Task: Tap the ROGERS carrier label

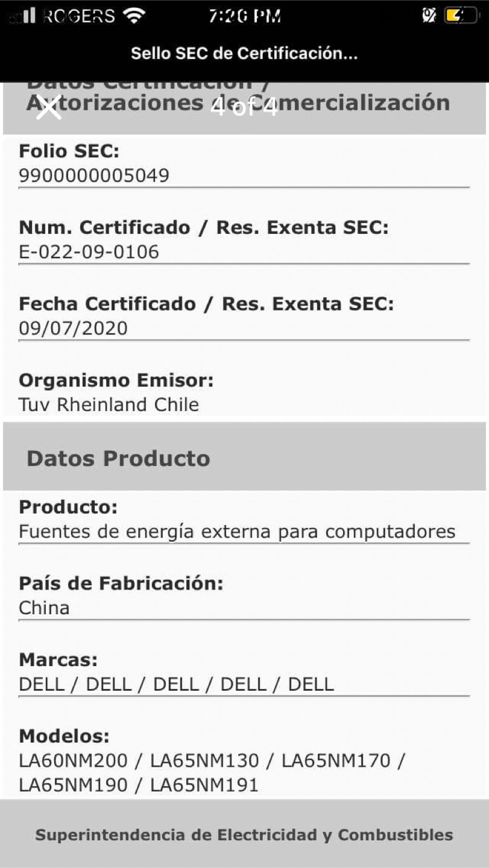Action: point(79,16)
